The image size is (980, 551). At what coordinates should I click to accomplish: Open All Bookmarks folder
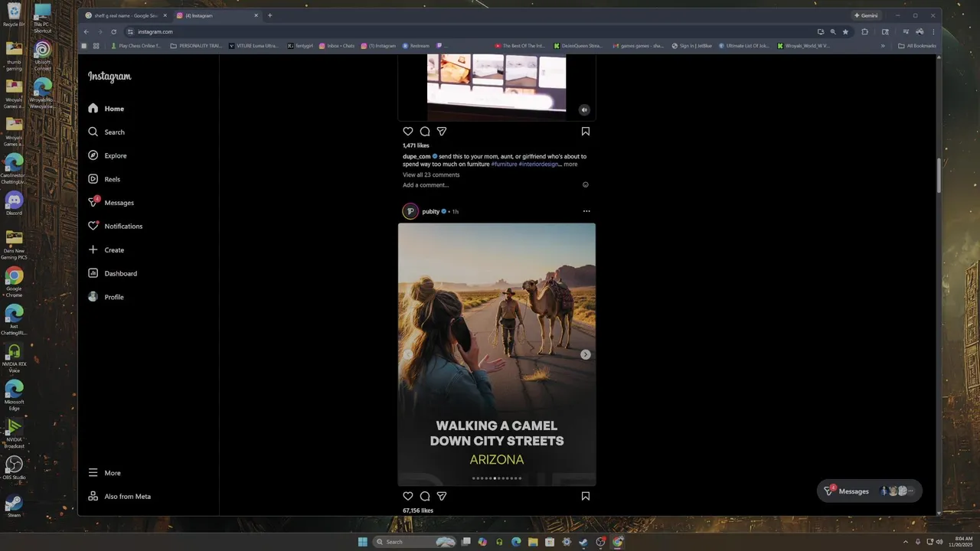point(917,46)
